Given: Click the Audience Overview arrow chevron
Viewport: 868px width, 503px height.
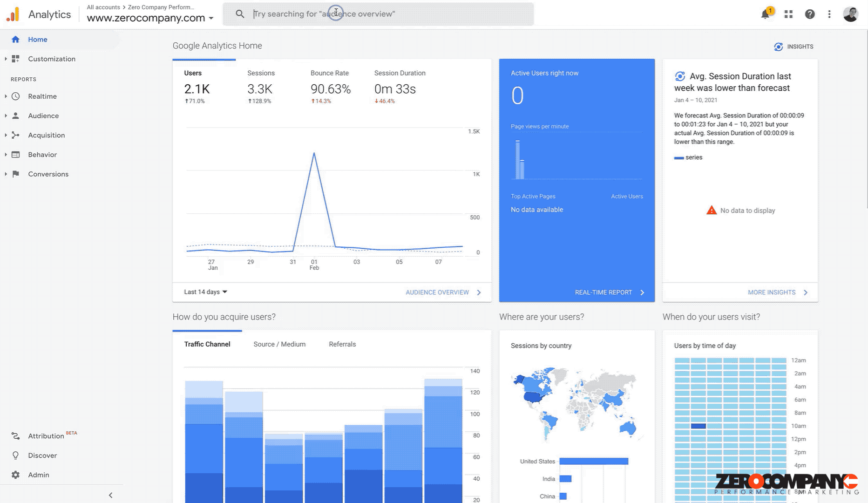Looking at the screenshot, I should (x=479, y=292).
